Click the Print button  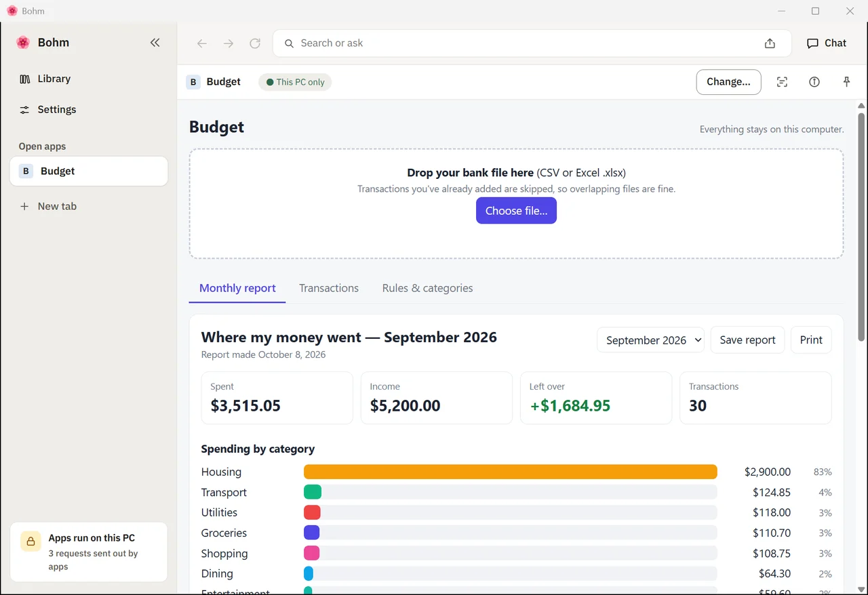click(x=811, y=340)
